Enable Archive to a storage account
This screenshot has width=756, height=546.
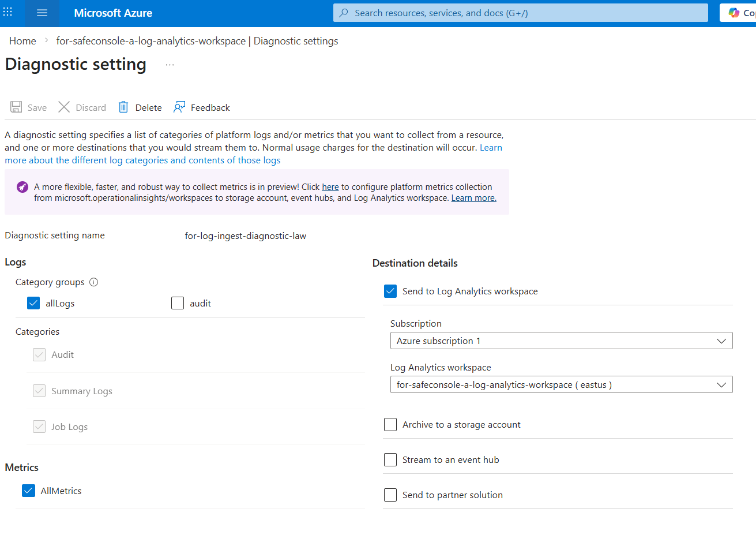390,424
